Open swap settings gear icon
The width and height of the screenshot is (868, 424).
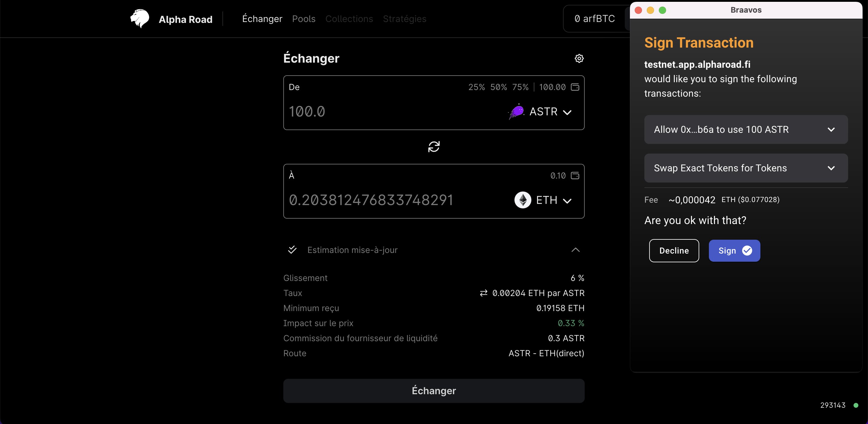[x=579, y=58]
